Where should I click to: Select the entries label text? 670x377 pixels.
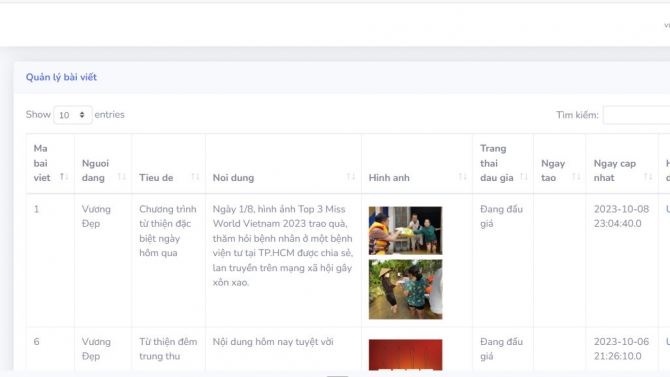pos(109,115)
